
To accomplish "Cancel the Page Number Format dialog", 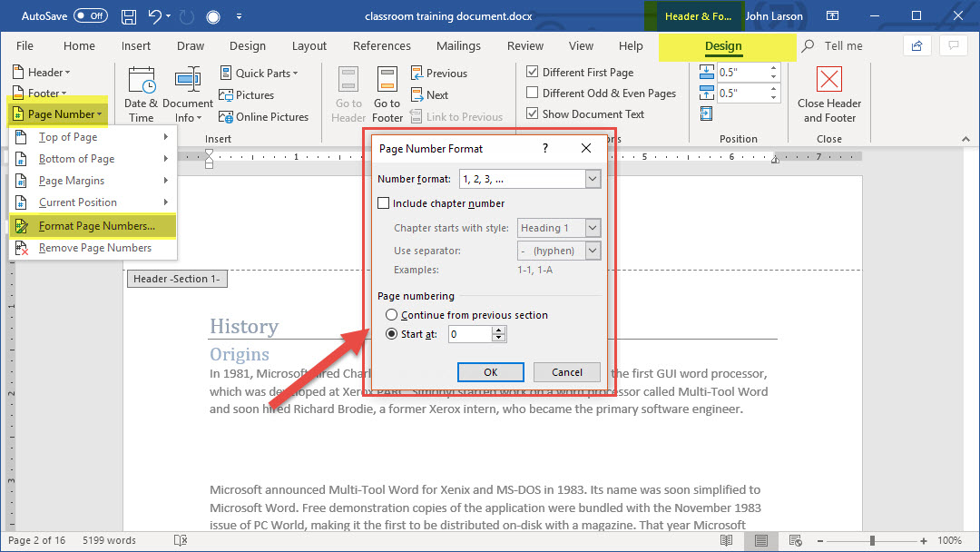I will click(566, 372).
